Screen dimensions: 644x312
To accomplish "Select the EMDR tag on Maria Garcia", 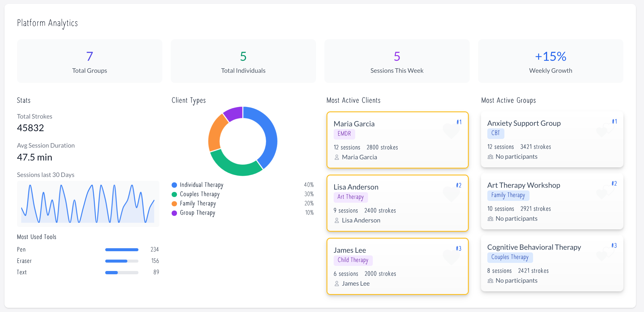I will pyautogui.click(x=344, y=134).
